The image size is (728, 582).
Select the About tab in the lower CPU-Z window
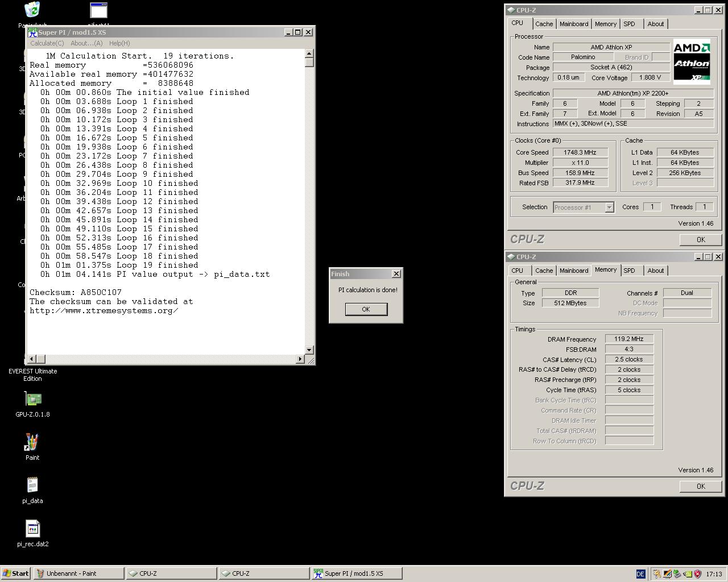coord(656,271)
